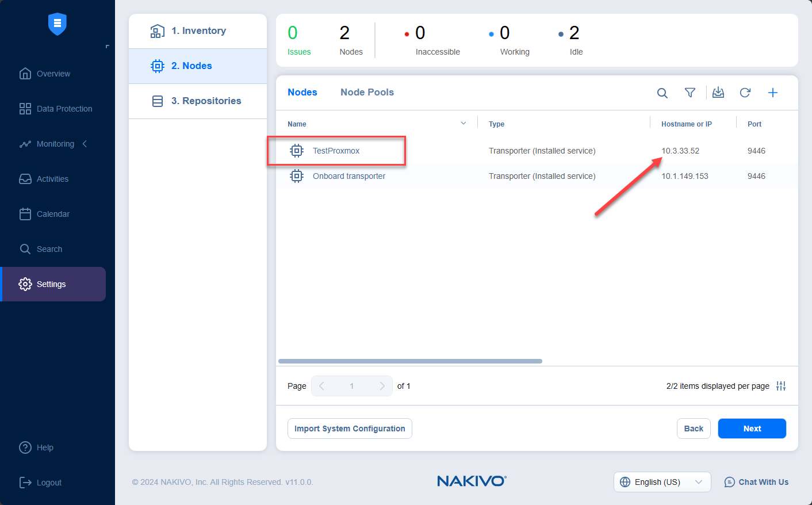Image resolution: width=812 pixels, height=505 pixels.
Task: Click the Settings gear icon
Action: click(25, 284)
